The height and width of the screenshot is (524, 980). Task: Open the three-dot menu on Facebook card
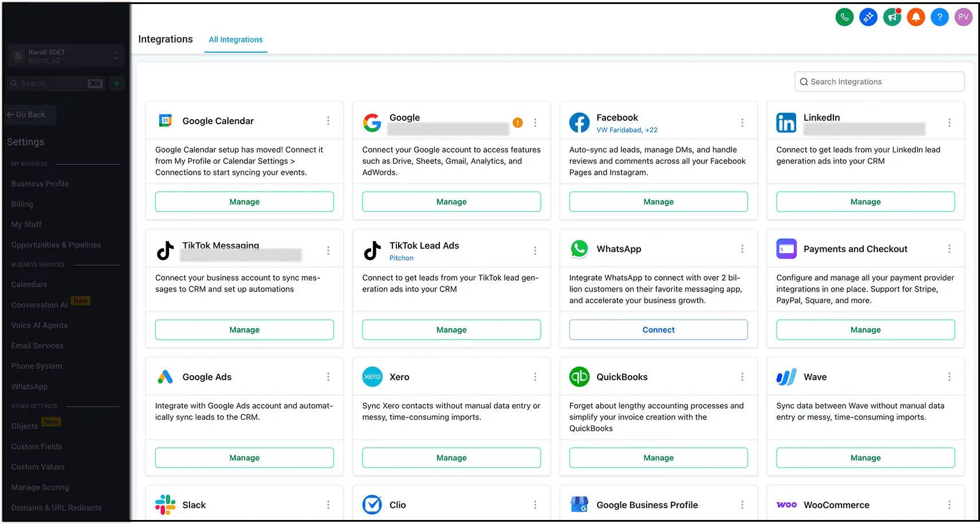coord(742,123)
